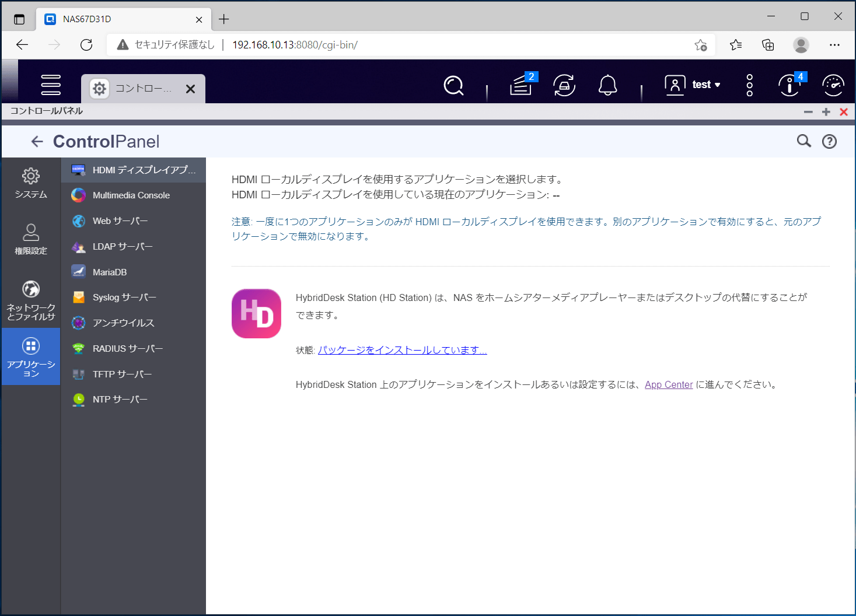Click the セキュリティ保護なし warning
Viewport: 856px width, 616px height.
tap(166, 45)
